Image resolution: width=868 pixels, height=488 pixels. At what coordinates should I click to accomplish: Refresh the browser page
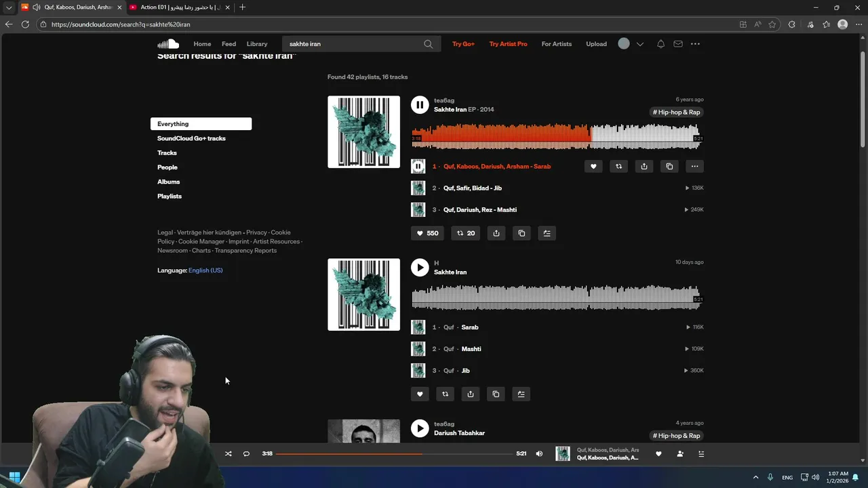25,24
